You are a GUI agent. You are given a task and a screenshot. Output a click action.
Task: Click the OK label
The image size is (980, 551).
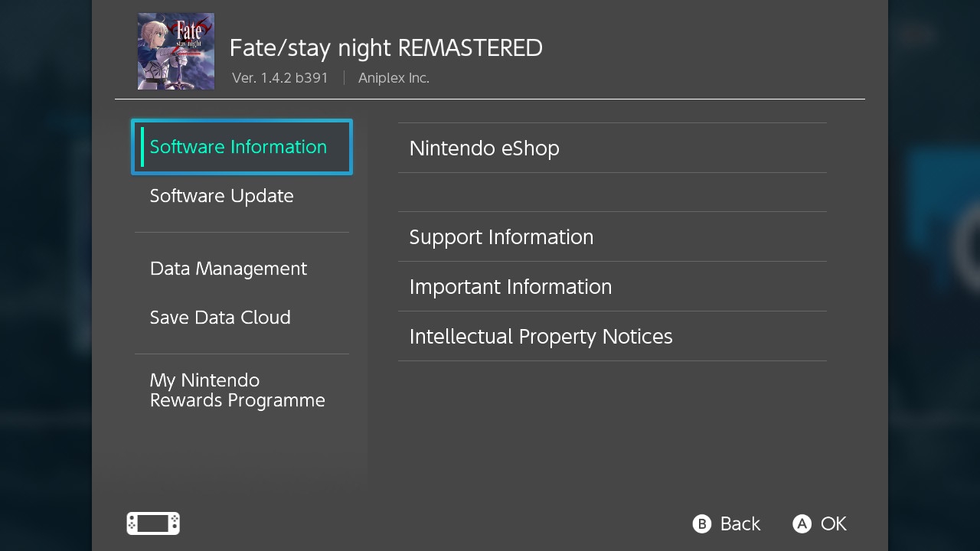(x=834, y=523)
